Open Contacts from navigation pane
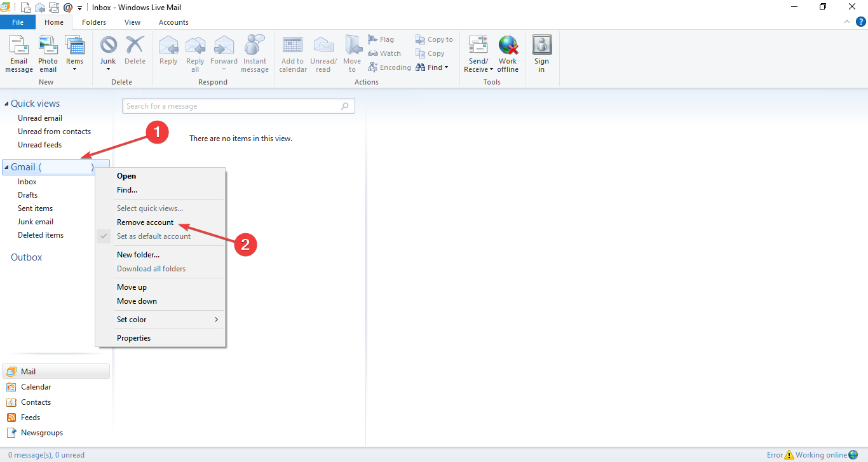This screenshot has height=462, width=868. (x=56, y=402)
